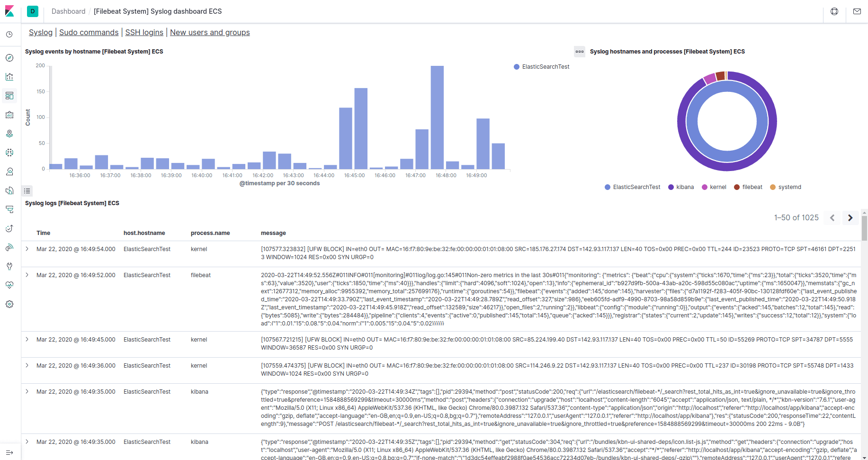Open Canvas icon in sidebar
This screenshot has width=868, height=460.
[9, 115]
